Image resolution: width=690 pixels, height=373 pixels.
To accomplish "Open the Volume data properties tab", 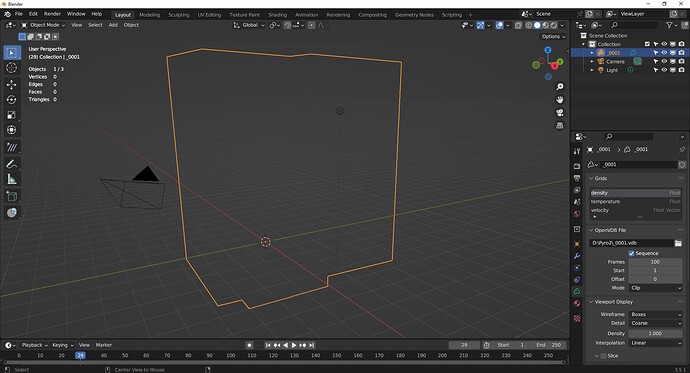I will pyautogui.click(x=577, y=291).
